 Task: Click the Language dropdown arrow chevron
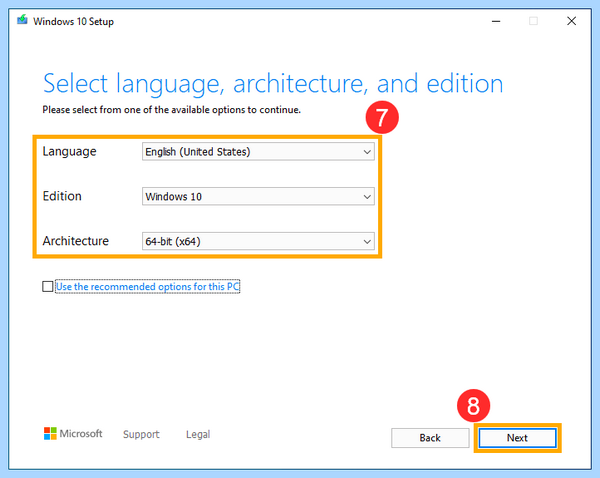pos(367,152)
